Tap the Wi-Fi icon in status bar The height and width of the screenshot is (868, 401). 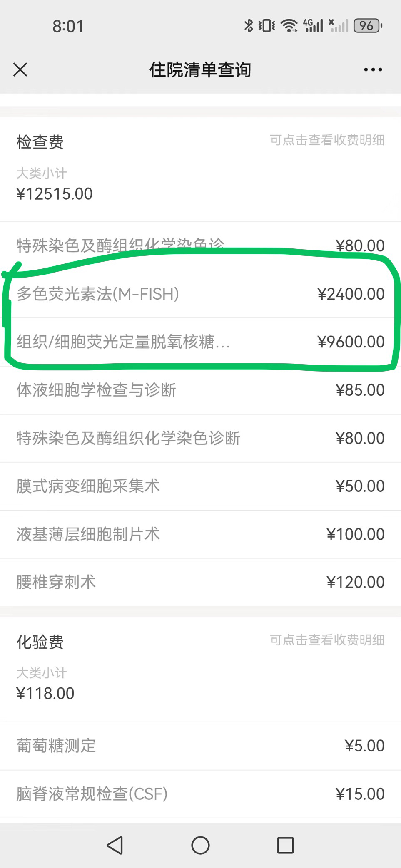tap(289, 26)
